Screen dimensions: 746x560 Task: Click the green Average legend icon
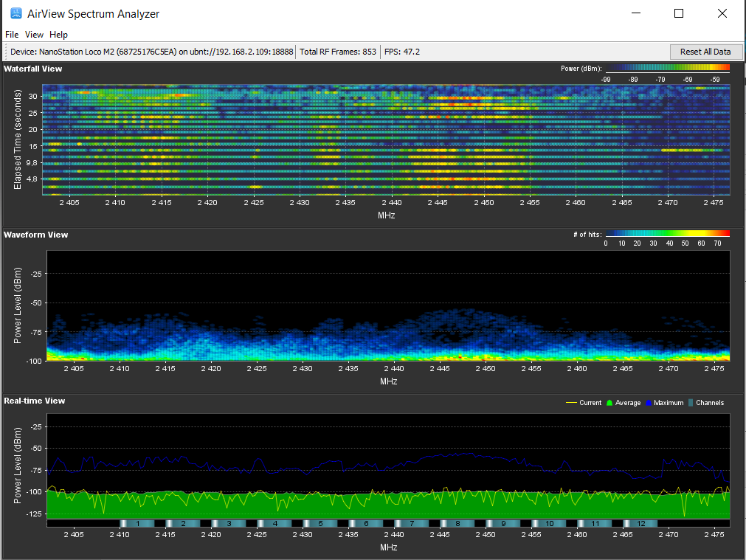609,403
